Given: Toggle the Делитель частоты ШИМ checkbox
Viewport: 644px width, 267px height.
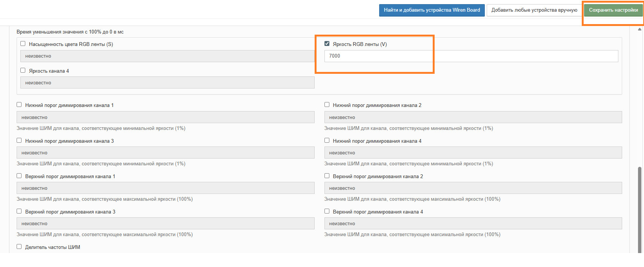Looking at the screenshot, I should tap(19, 247).
